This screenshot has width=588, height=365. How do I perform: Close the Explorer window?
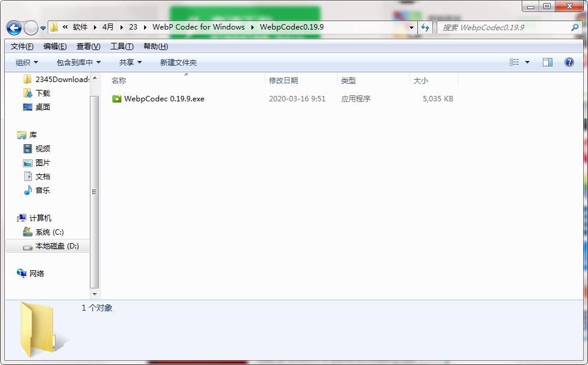point(570,7)
